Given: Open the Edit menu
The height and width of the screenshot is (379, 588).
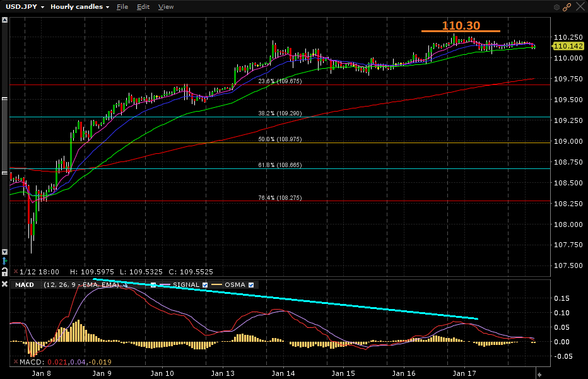Looking at the screenshot, I should coord(143,7).
